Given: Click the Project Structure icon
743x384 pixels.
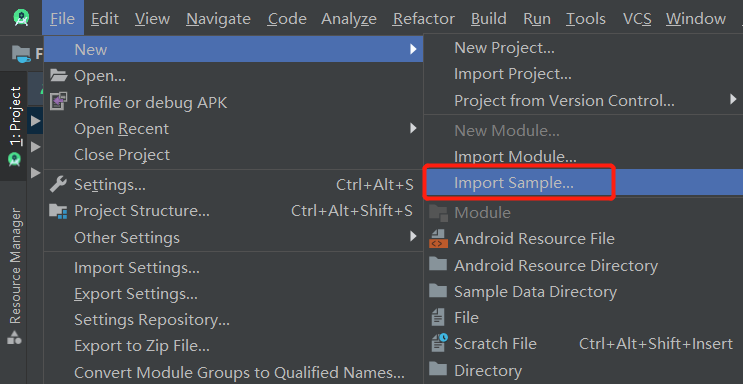Looking at the screenshot, I should [x=58, y=211].
